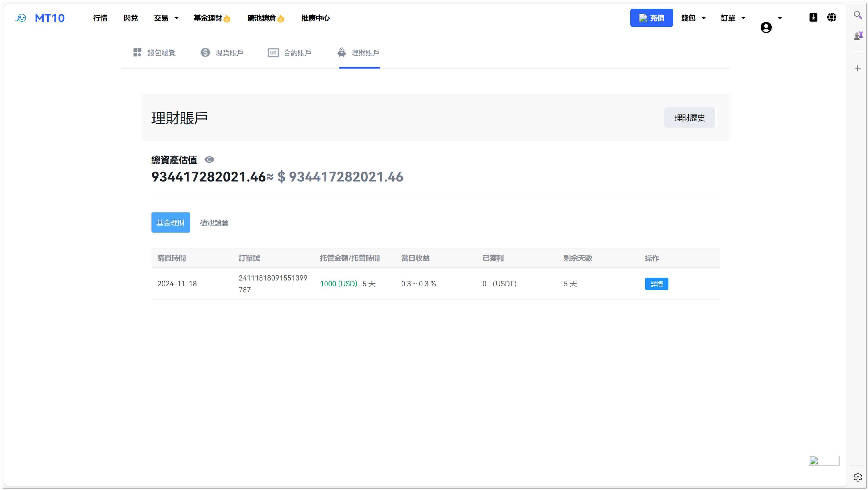Select the 礦池鎖倉 sub-tab

214,223
